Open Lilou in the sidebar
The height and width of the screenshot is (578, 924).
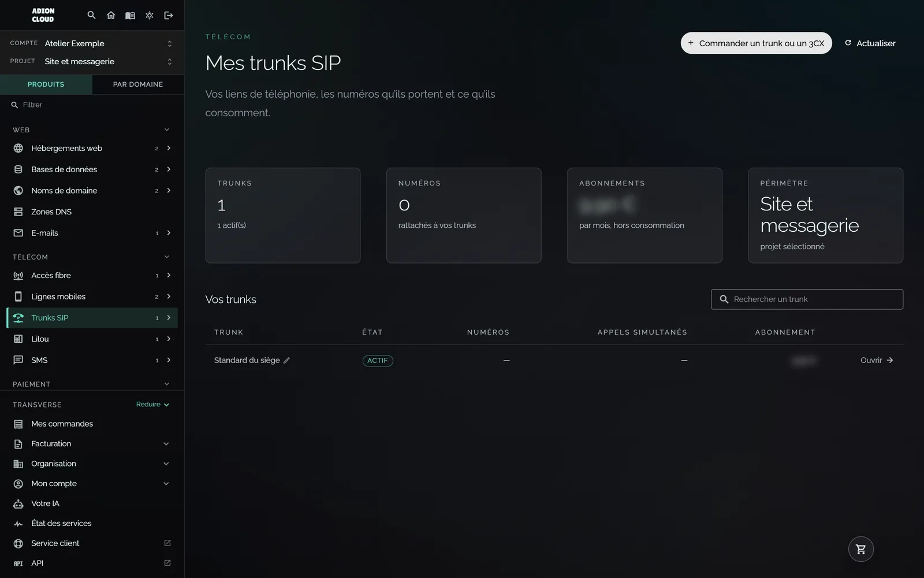(x=92, y=339)
